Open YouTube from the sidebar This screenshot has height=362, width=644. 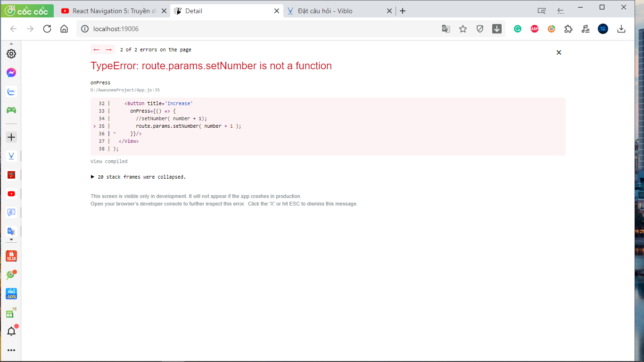(x=11, y=194)
